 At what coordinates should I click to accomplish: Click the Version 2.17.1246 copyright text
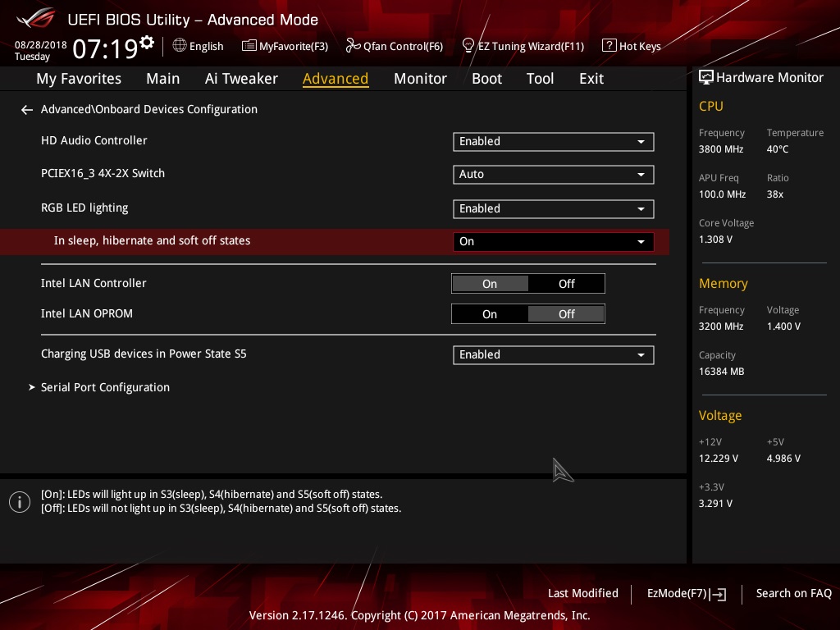click(x=419, y=615)
